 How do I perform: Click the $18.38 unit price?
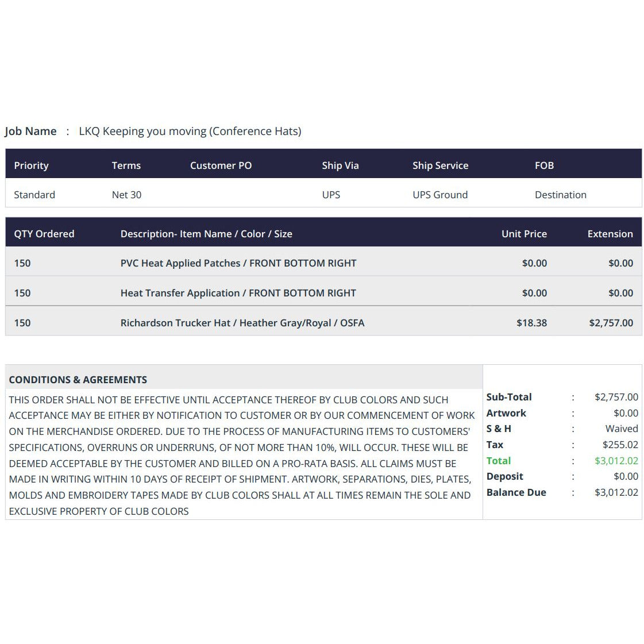531,323
